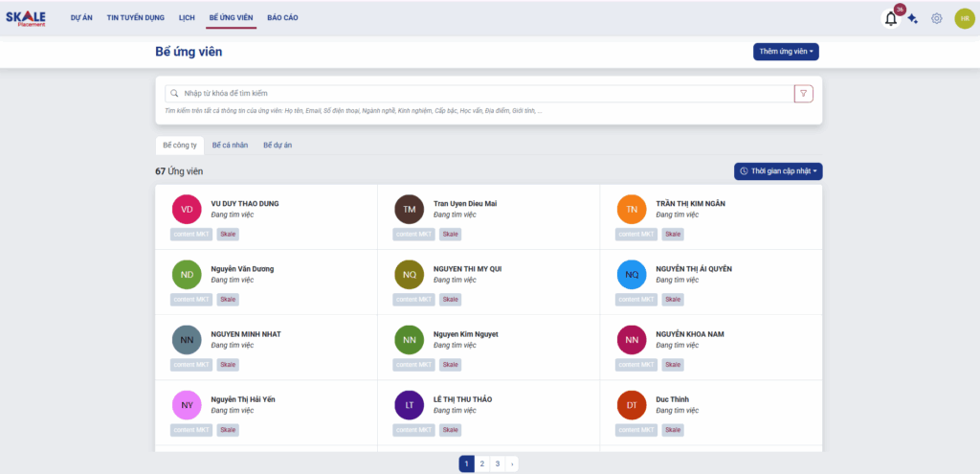Open the settings gear icon
Screen dimensions: 980x474
(937, 18)
